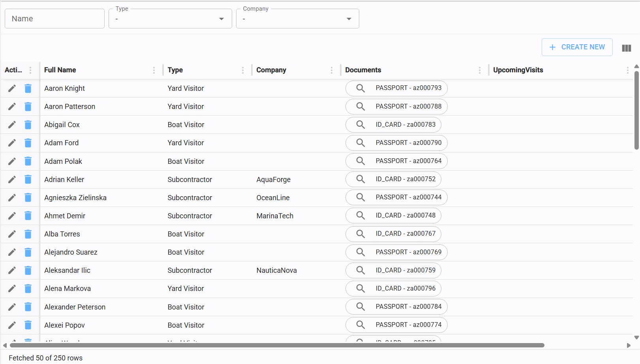
Task: Open the Documents column menu dots
Action: [479, 70]
